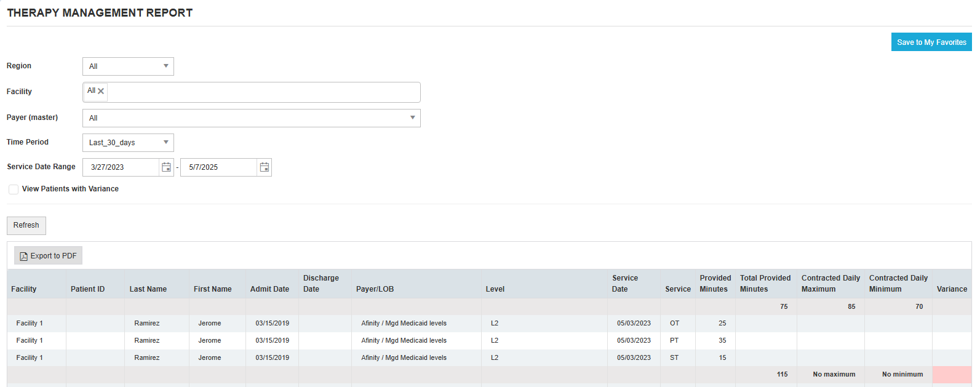Remove the 'All' tag from the Facility field
This screenshot has width=980, height=387.
[101, 91]
